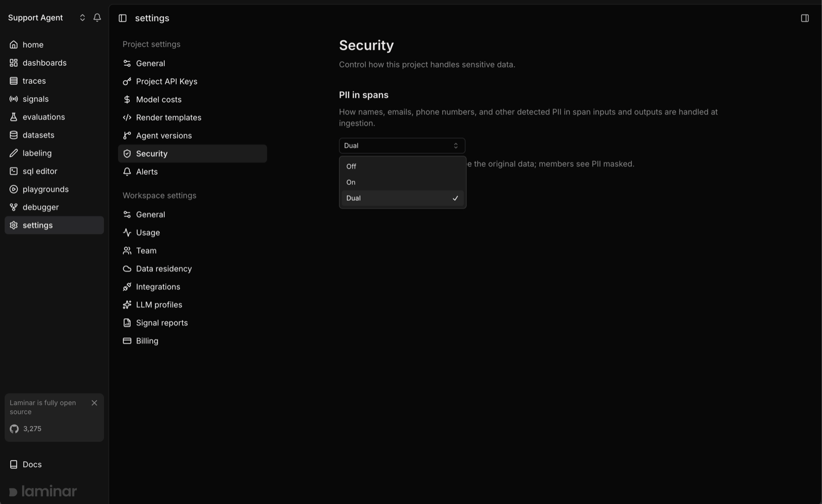This screenshot has width=822, height=504.
Task: Open project General settings
Action: pyautogui.click(x=192, y=64)
